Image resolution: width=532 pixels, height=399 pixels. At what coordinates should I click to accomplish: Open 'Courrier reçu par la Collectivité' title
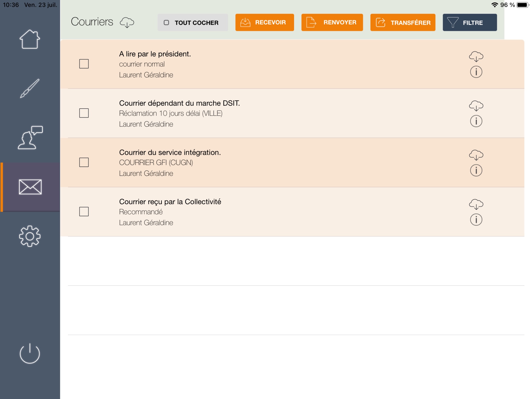coord(170,202)
